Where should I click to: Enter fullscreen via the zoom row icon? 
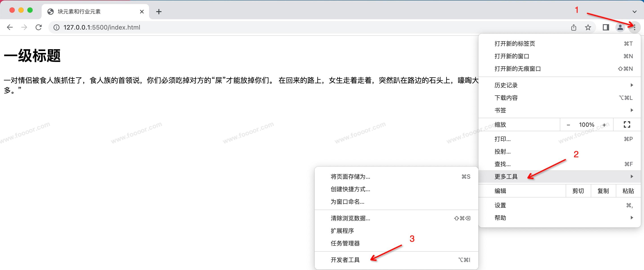click(627, 124)
